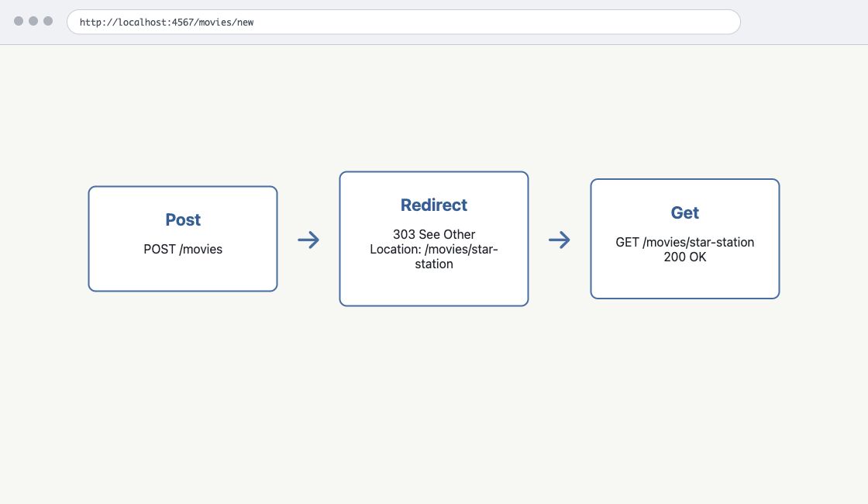Click the /movies/new path in the URL
The width and height of the screenshot is (868, 504).
tap(222, 22)
